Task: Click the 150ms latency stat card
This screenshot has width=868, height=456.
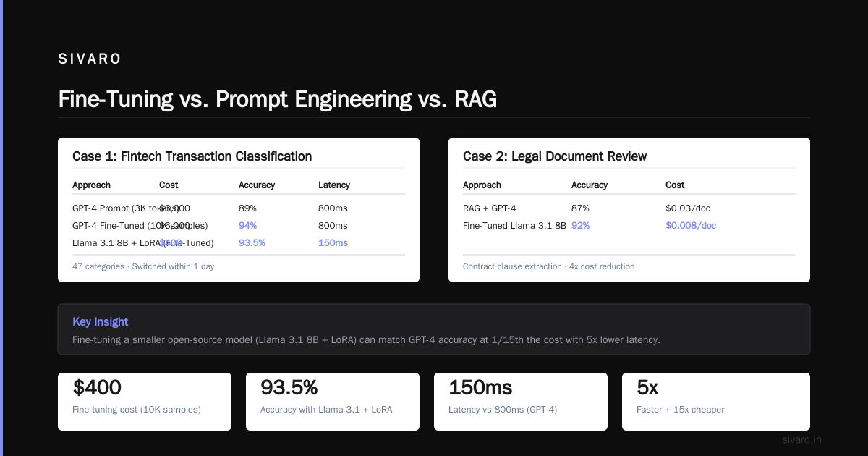Action: point(521,402)
